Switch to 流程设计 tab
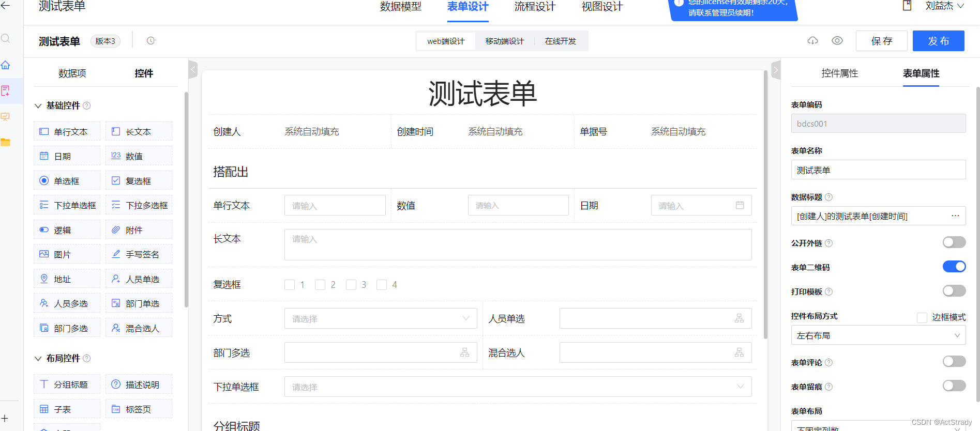The image size is (980, 431). click(x=535, y=7)
